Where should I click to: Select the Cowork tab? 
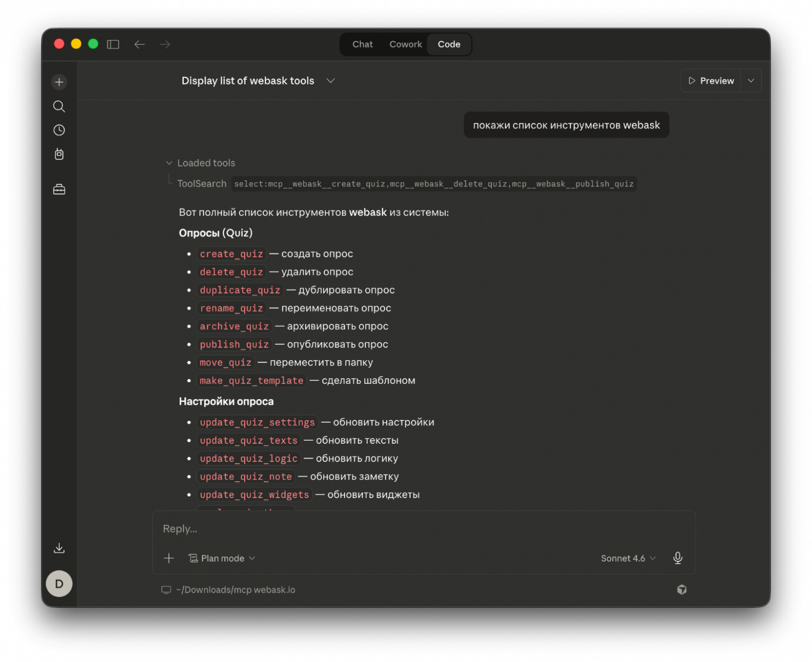pyautogui.click(x=405, y=44)
